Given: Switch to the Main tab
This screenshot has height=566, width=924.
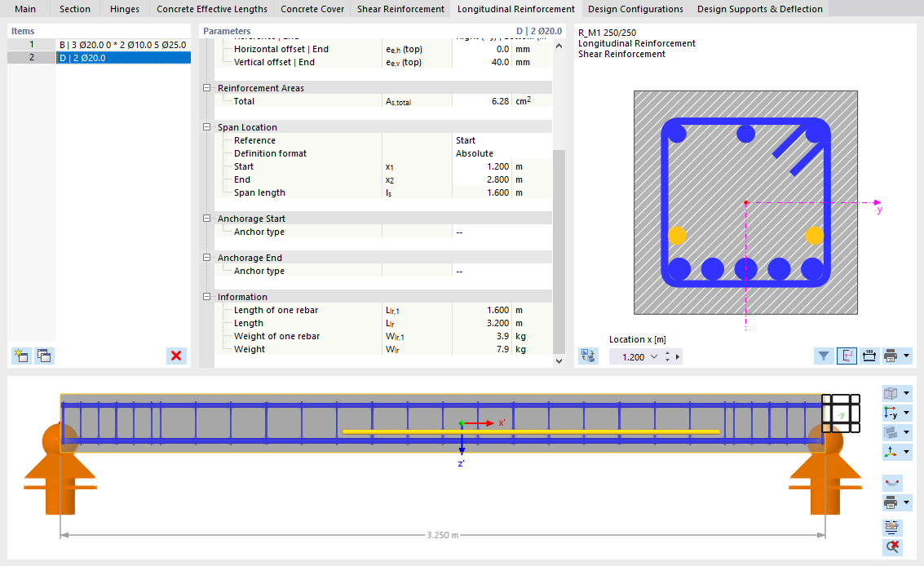Looking at the screenshot, I should pos(25,9).
